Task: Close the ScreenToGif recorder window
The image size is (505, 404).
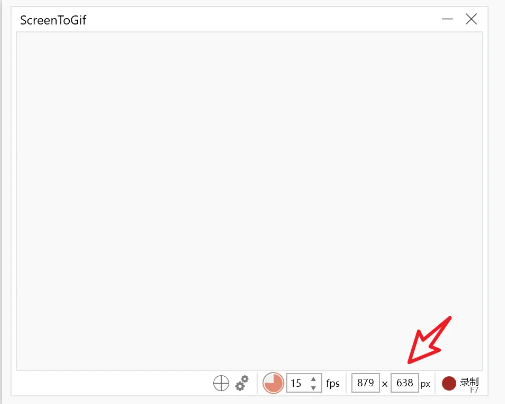Action: [471, 19]
